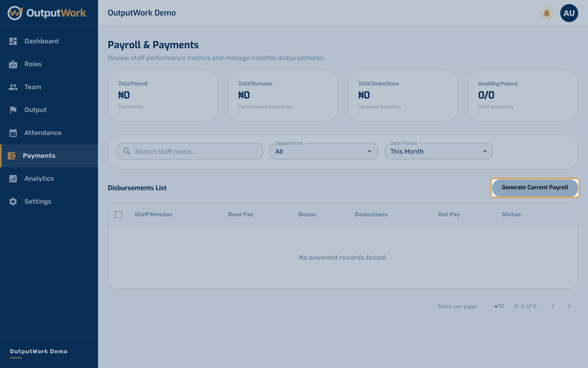Click the Status column header
Screen dimensions: 588x368
point(511,214)
